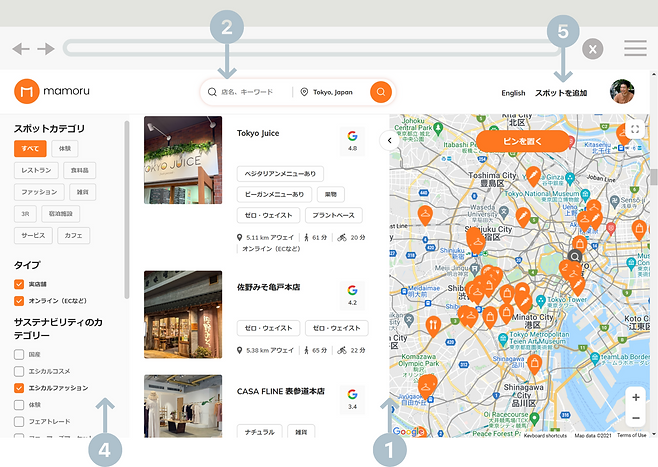Toggle the map fullscreen icon

[x=635, y=129]
